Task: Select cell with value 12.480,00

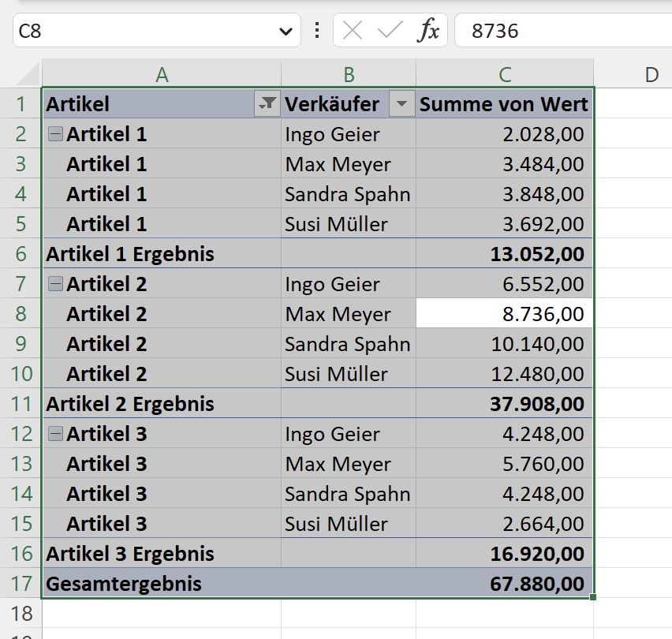Action: coord(504,374)
